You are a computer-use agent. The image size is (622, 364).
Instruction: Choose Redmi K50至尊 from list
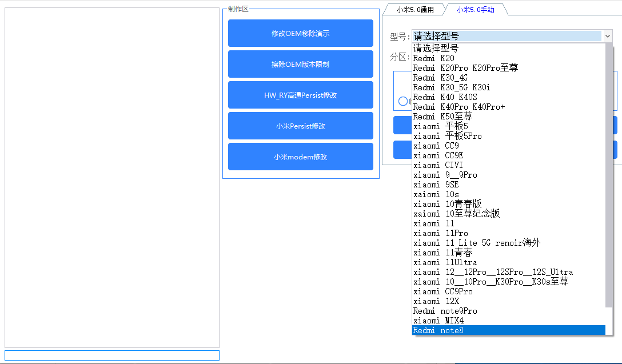coord(509,117)
